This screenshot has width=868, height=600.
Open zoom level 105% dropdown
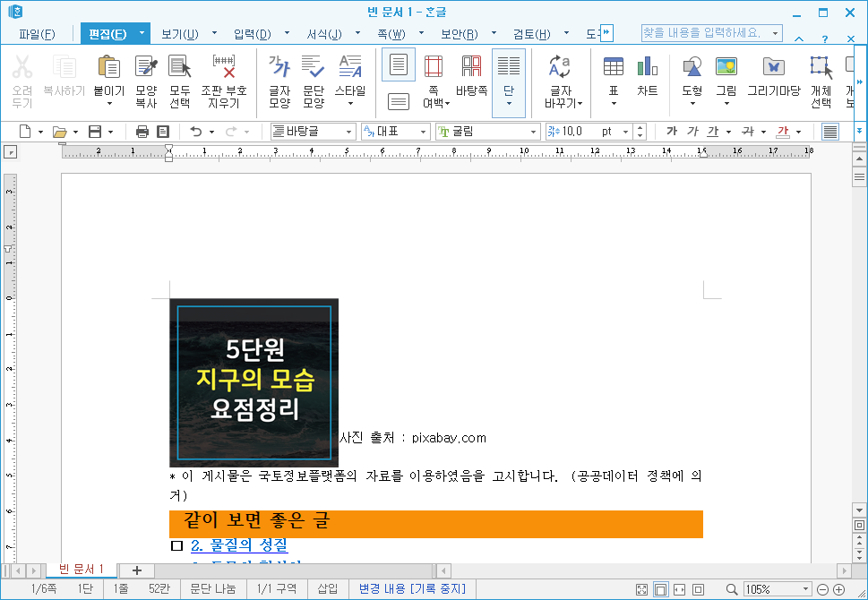pos(805,589)
